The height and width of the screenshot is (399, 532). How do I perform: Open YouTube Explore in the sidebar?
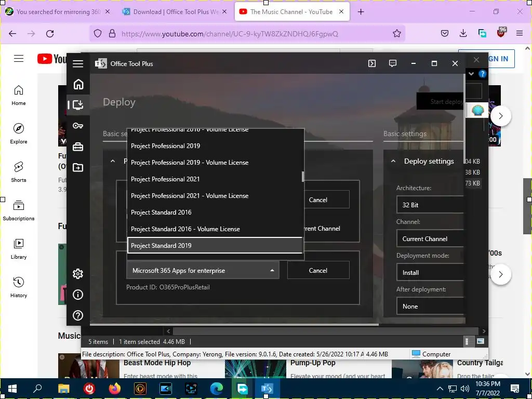coord(19,134)
